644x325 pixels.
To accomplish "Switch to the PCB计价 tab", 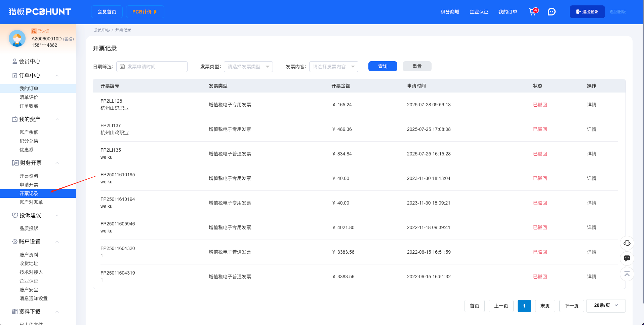I will coord(145,12).
